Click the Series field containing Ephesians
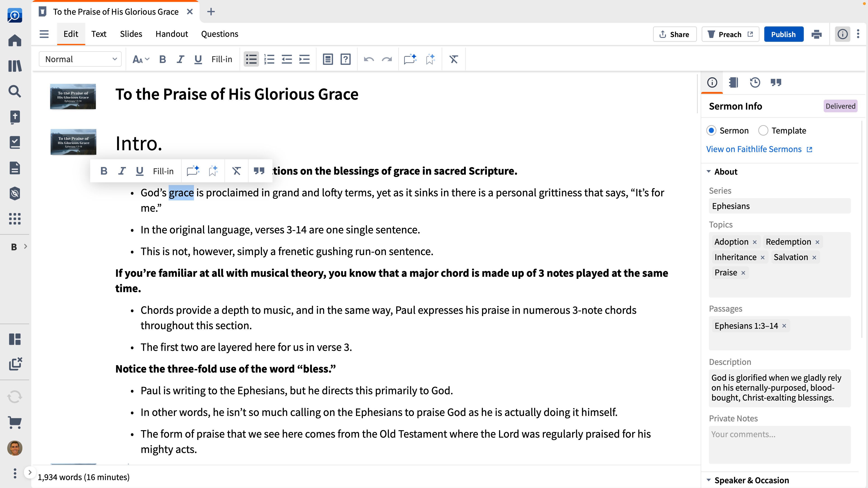The width and height of the screenshot is (868, 488). point(779,206)
